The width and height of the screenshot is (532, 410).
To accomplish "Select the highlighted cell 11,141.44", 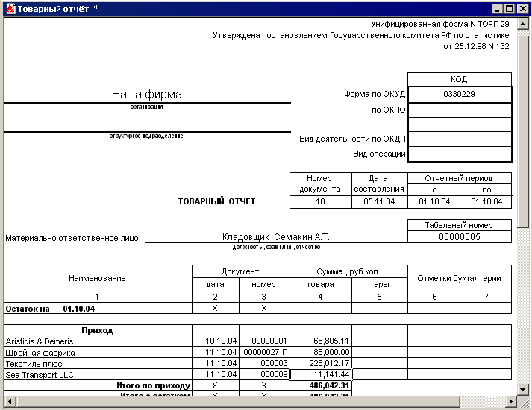I will click(x=321, y=374).
